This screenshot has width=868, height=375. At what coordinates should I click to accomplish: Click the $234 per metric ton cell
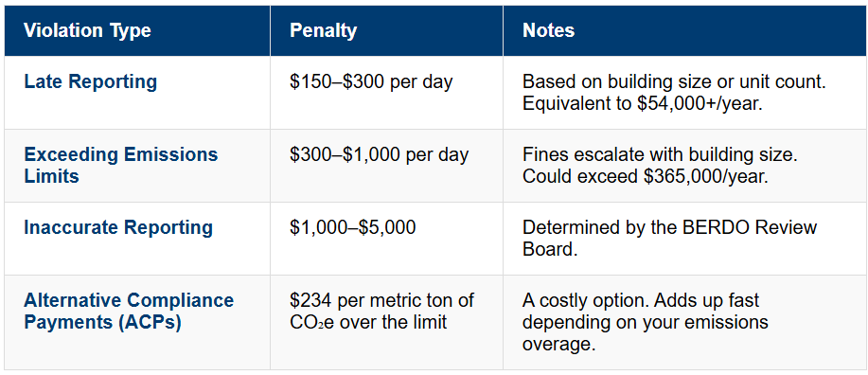[382, 312]
